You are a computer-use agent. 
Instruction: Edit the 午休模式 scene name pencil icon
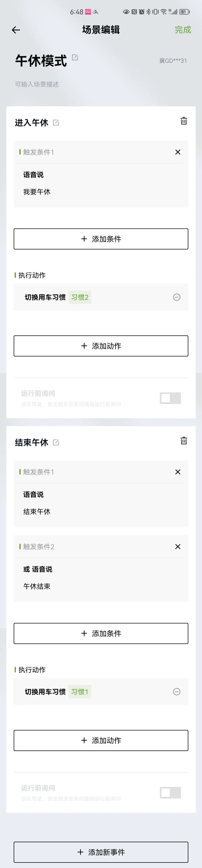point(75,57)
